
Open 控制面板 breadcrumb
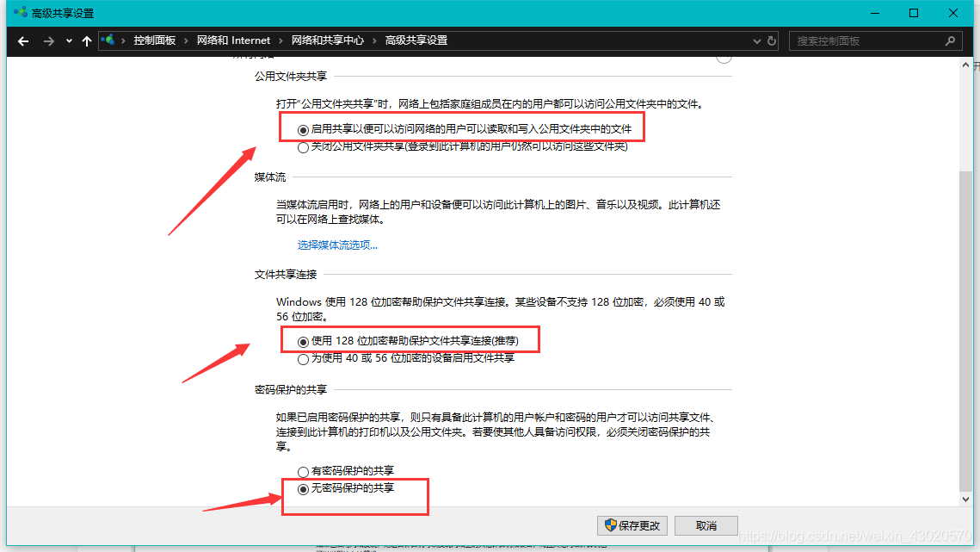point(154,40)
